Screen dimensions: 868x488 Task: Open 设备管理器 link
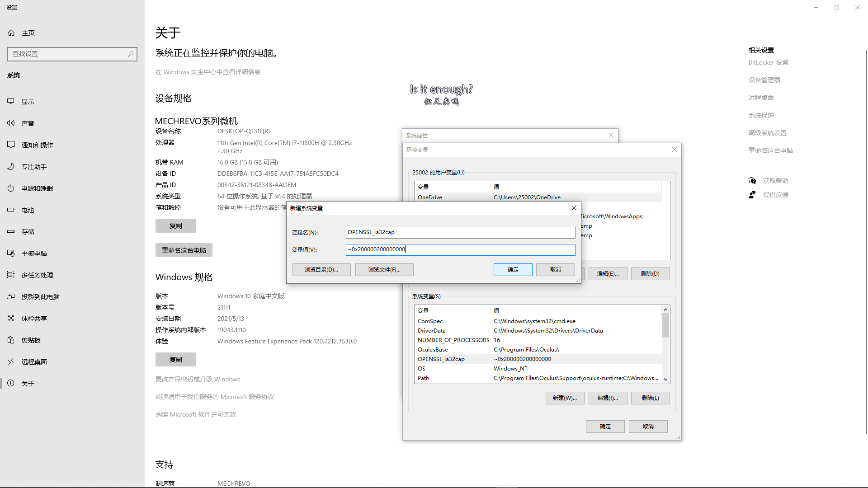[764, 80]
